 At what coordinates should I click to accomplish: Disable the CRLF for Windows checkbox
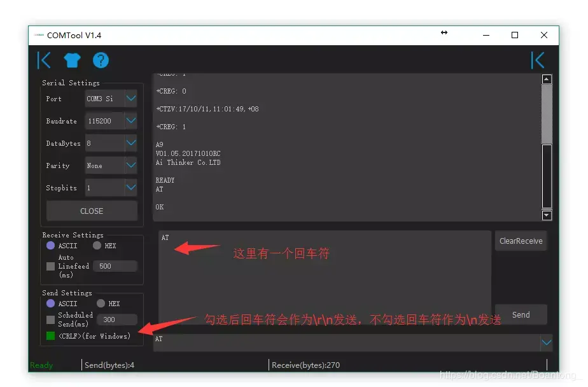[x=51, y=335]
